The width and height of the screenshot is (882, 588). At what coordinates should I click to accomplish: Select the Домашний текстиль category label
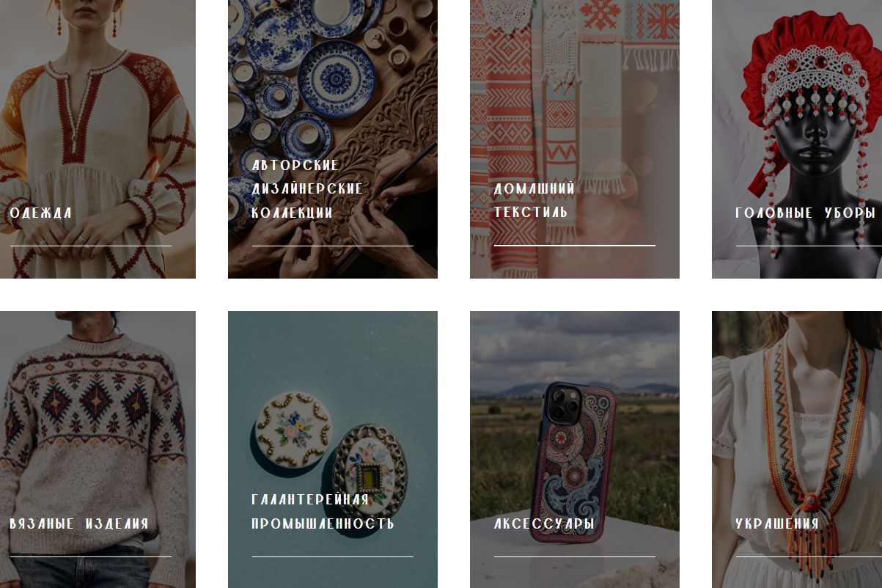534,201
